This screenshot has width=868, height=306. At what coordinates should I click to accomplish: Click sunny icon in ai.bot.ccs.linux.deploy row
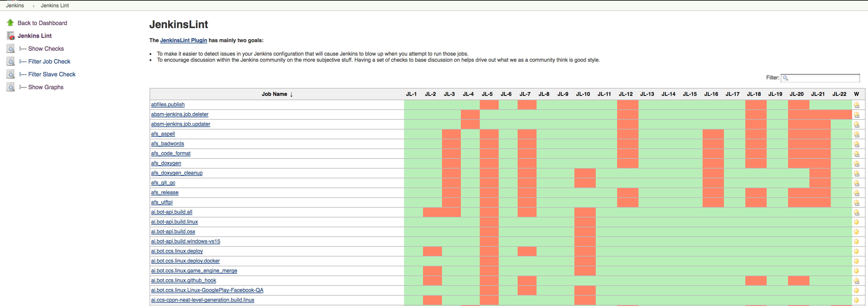[856, 251]
